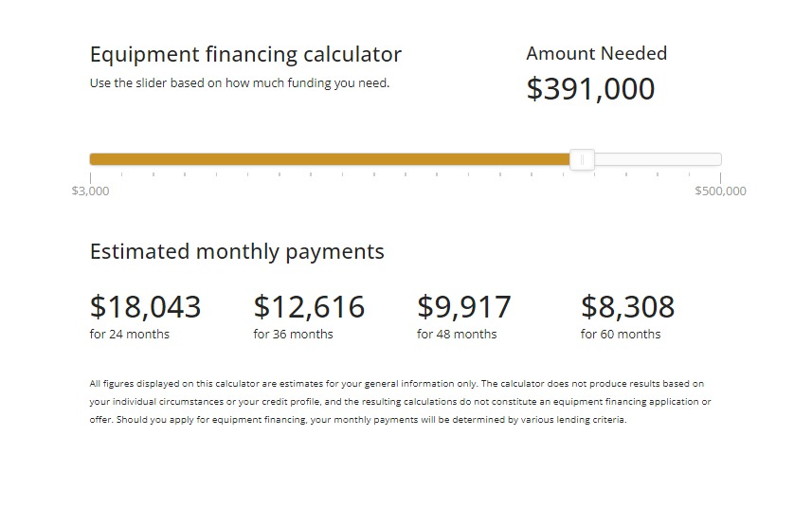This screenshot has width=812, height=509.
Task: Click the Amount Needed label
Action: (x=596, y=54)
